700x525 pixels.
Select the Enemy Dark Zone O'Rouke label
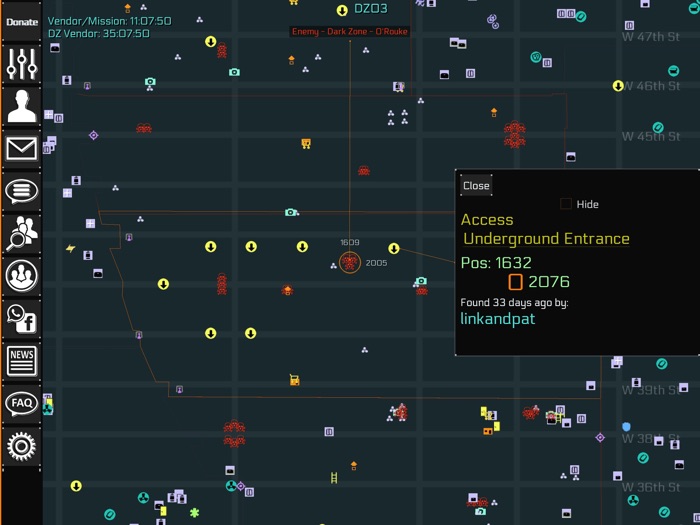[x=350, y=31]
